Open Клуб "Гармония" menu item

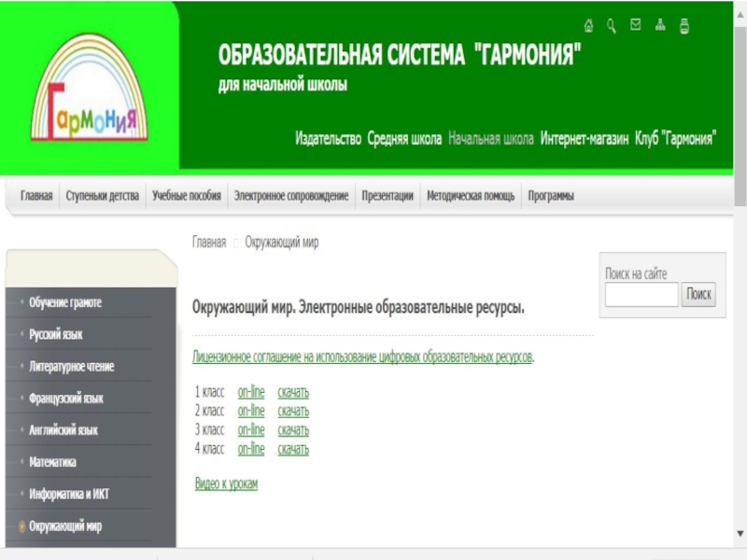pos(675,138)
